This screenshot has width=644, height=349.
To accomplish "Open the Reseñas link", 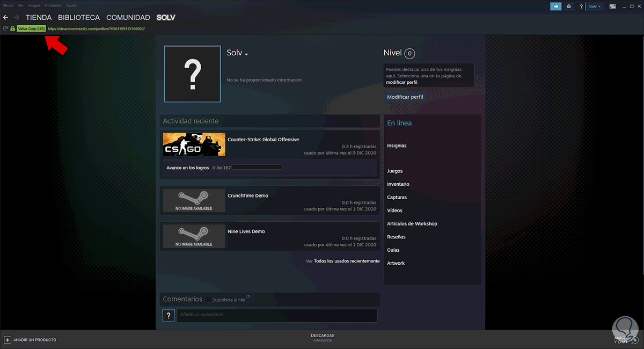I will coord(396,237).
